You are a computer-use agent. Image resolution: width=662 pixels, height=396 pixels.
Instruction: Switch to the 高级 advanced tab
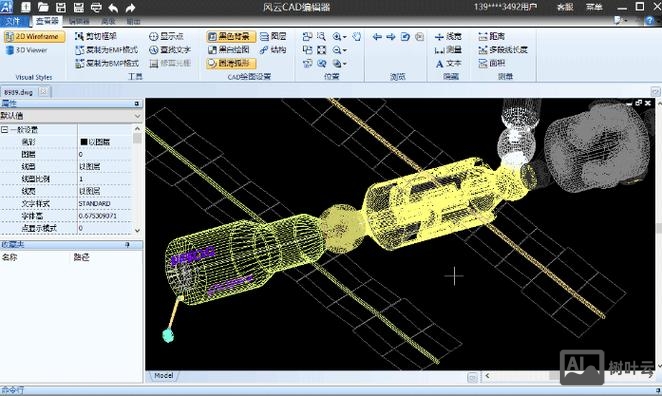(x=108, y=22)
